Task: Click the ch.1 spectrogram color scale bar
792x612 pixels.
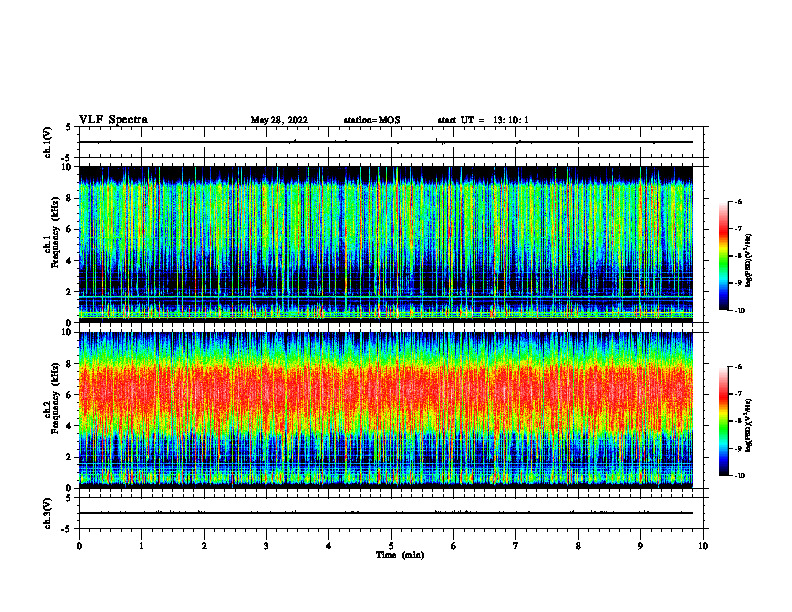Action: coord(723,256)
